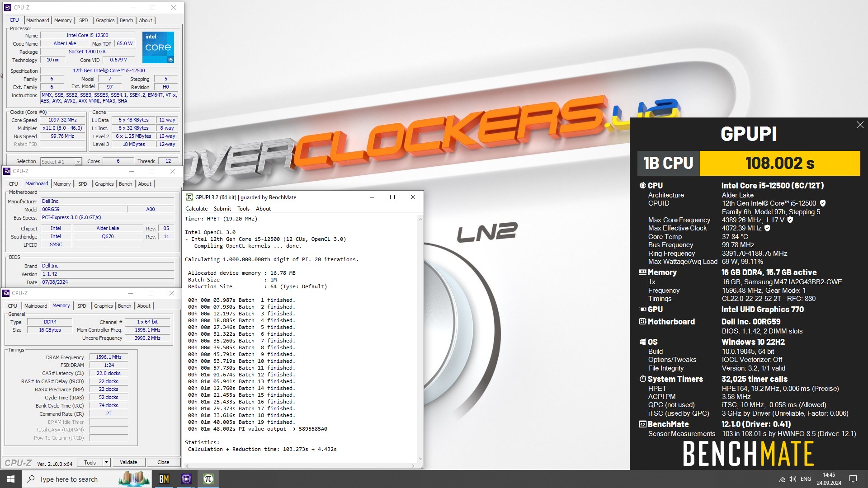Click the BIOS Version field 1.1.42

tap(107, 274)
